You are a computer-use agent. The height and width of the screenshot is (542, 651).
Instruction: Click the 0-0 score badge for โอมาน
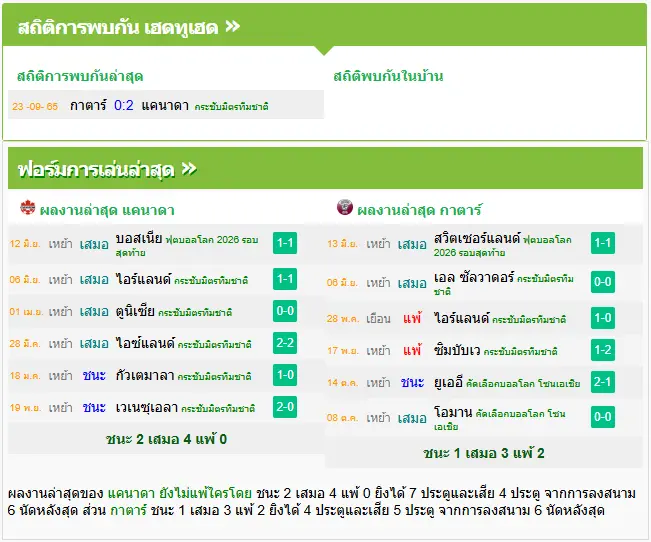coord(603,417)
